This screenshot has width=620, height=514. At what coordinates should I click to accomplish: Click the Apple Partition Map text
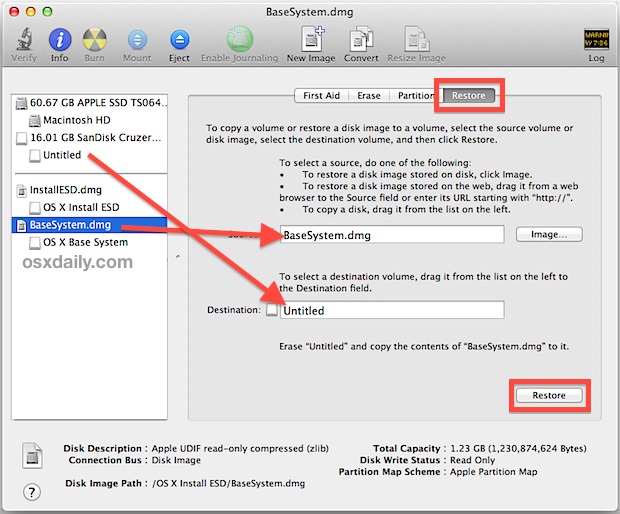point(493,472)
